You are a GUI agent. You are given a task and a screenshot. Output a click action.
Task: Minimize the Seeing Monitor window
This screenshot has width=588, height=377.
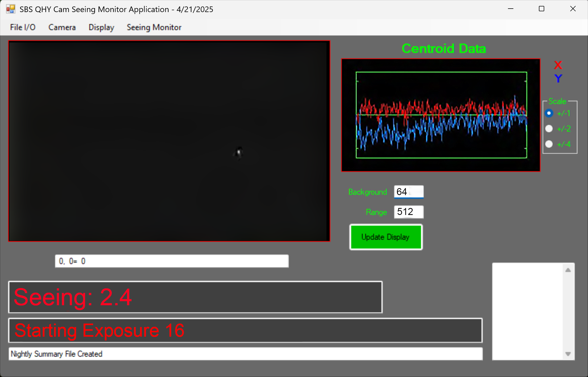[510, 9]
